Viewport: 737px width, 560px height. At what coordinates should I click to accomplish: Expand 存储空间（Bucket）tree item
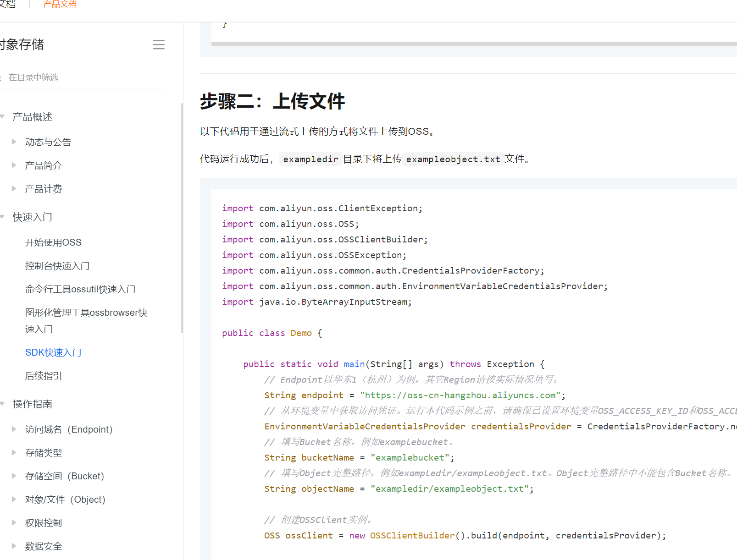pos(14,476)
